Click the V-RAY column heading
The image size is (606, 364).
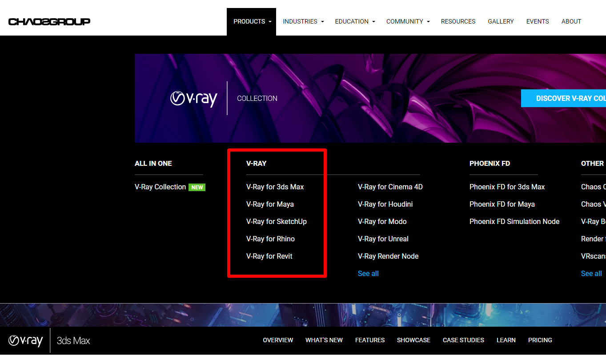coord(256,164)
